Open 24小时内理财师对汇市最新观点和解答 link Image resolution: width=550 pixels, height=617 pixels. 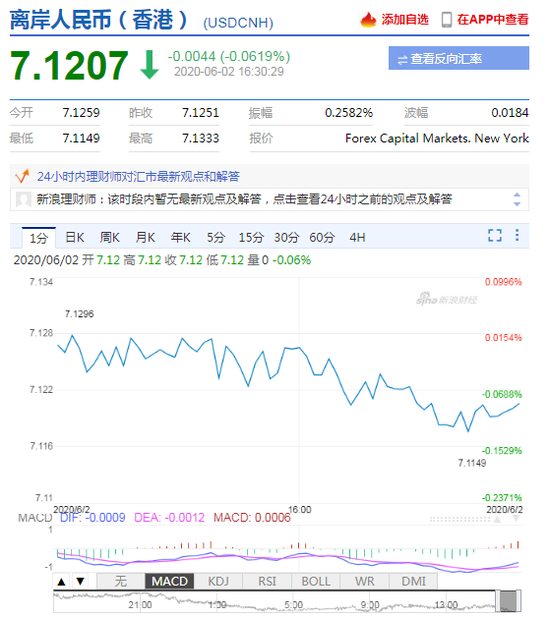click(x=138, y=176)
